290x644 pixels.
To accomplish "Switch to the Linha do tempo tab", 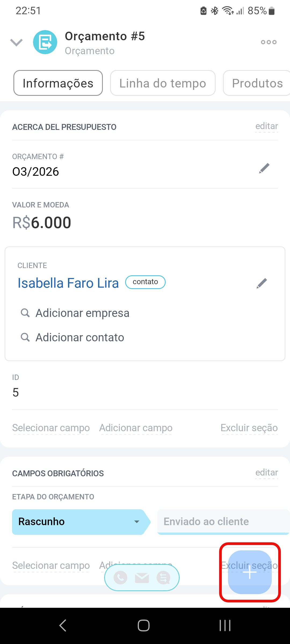I will click(x=163, y=83).
